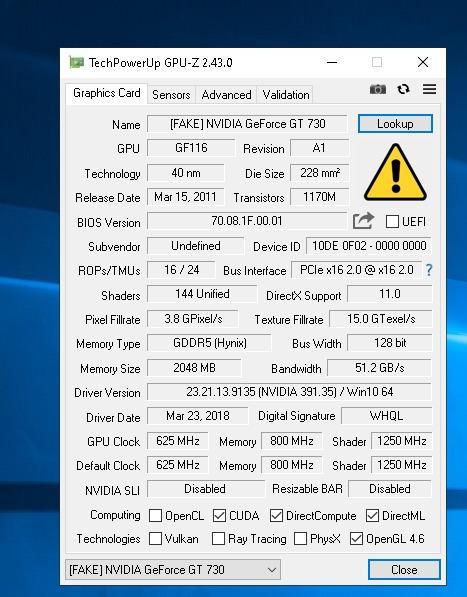Open the GPU selection dropdown at bottom
Screen dimensions: 467x597
[x=173, y=570]
